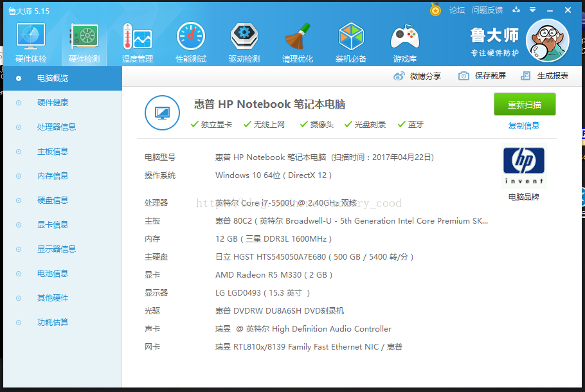585x392 pixels.
Task: Click 生成报表 generate report text
Action: pos(553,76)
